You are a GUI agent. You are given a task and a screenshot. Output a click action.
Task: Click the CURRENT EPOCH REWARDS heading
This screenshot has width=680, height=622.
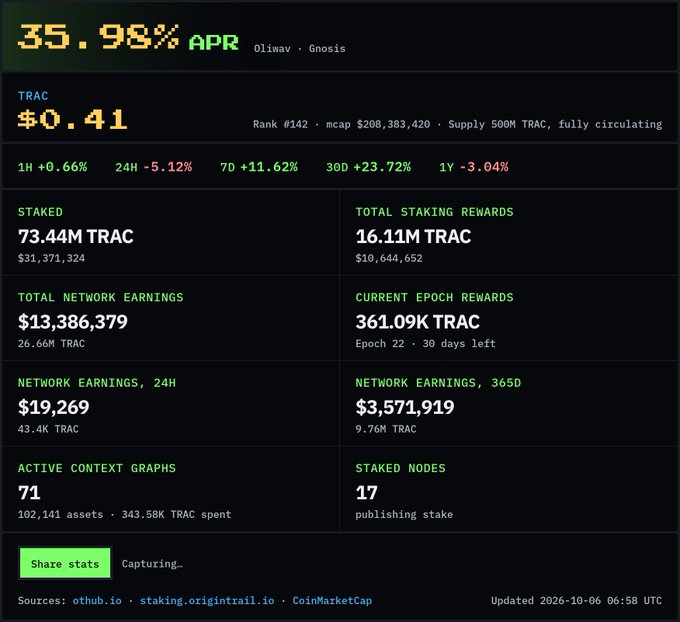(434, 298)
